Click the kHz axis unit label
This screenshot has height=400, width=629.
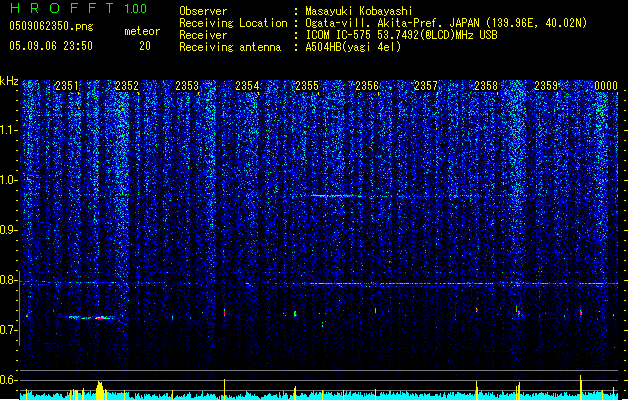tap(9, 81)
